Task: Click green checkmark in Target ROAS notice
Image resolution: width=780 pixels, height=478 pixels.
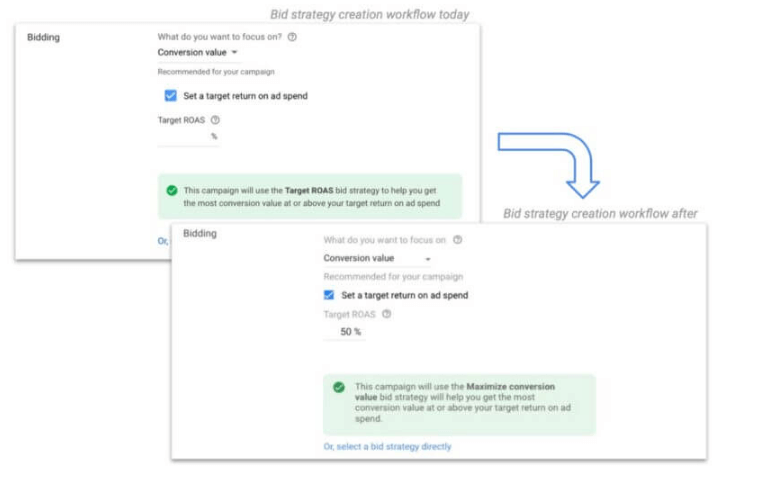Action: (x=172, y=191)
